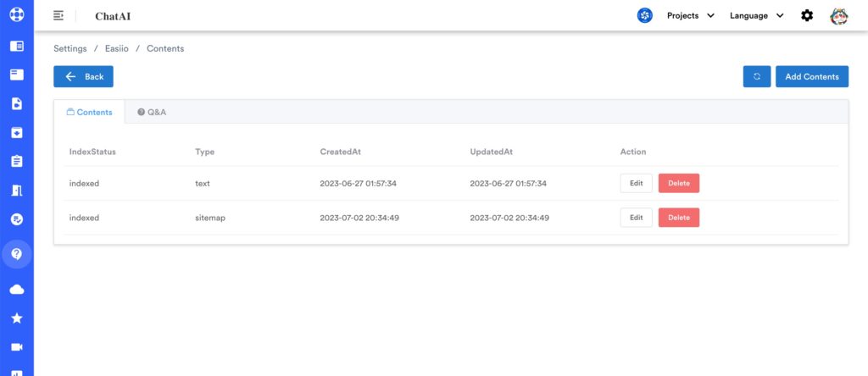Click the Easiio breadcrumb link
Screen dimensions: 868x376
click(117, 48)
